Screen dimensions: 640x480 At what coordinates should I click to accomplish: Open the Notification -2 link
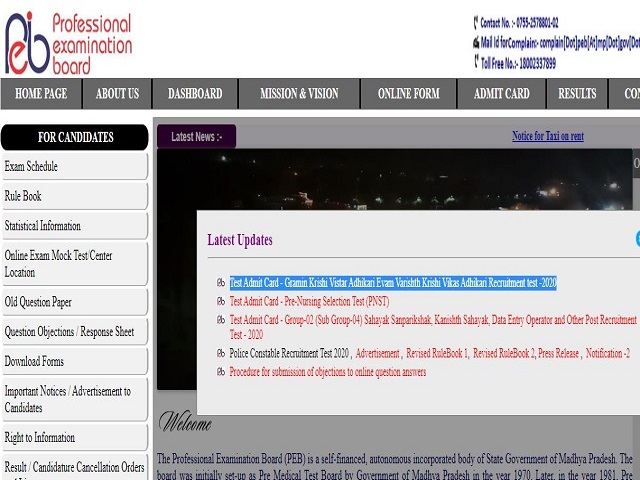tap(608, 353)
